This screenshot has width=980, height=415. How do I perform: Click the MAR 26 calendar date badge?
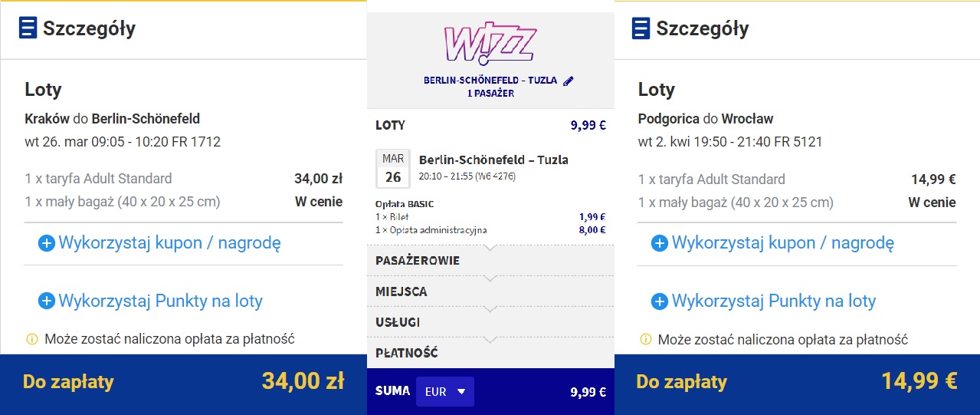[x=393, y=169]
